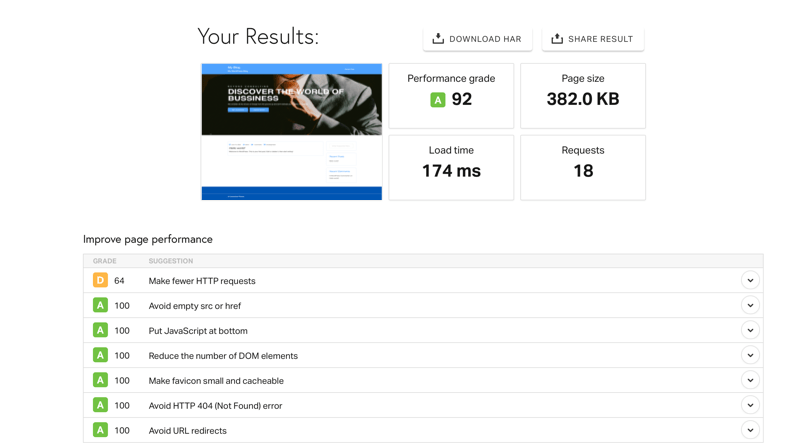798x445 pixels.
Task: Click A badge for Reduce DOM elements
Action: click(100, 355)
